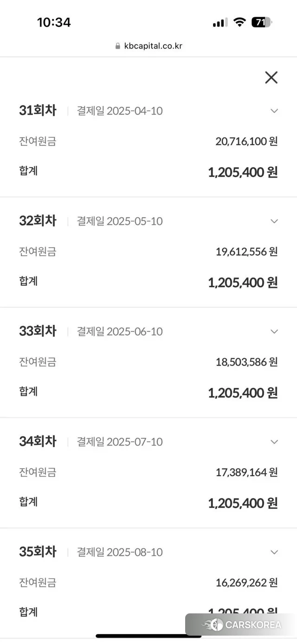This screenshot has height=644, width=297.
Task: Close the payment schedule with X icon
Action: pos(271,77)
